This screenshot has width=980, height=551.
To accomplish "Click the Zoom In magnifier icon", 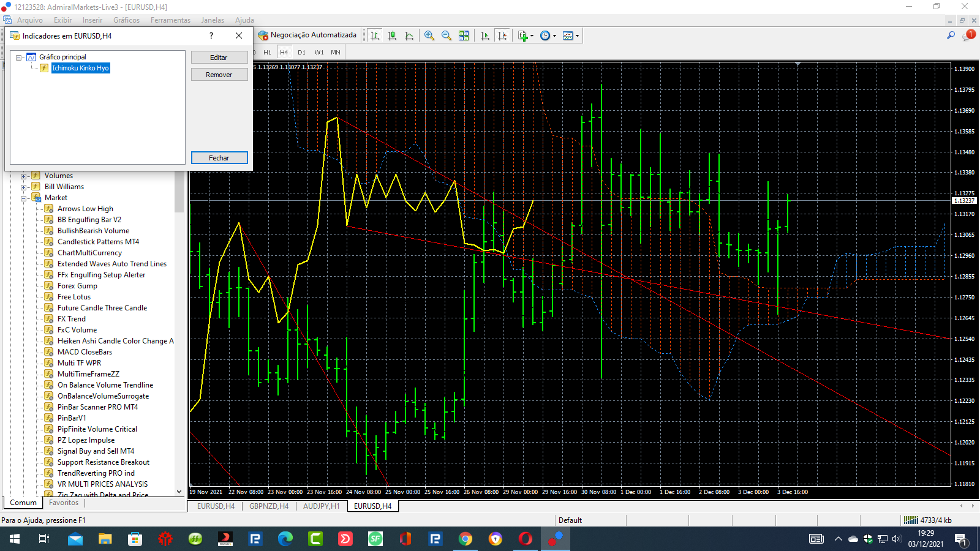I will click(x=429, y=36).
